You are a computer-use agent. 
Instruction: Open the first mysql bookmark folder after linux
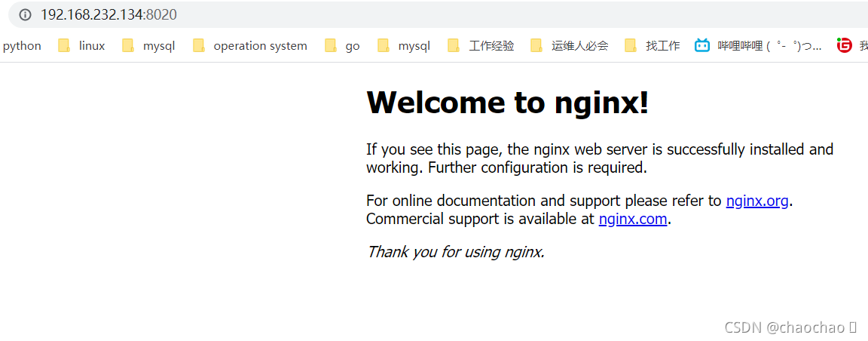pos(149,46)
